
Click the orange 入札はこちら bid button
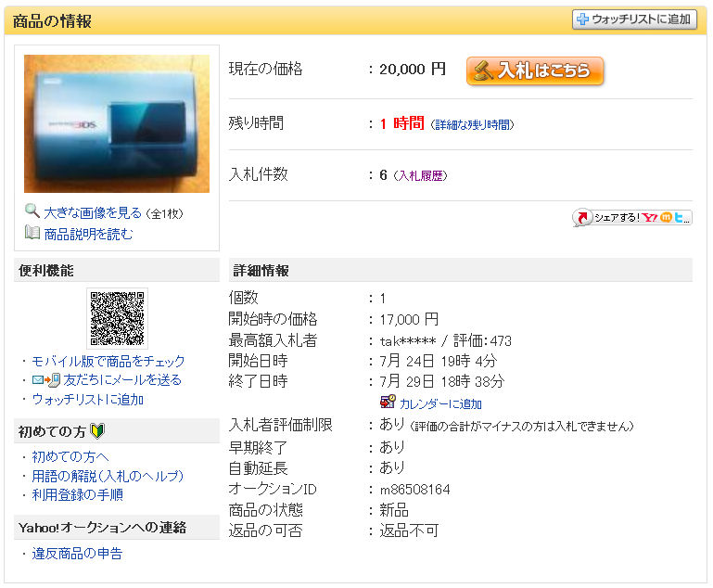click(535, 70)
